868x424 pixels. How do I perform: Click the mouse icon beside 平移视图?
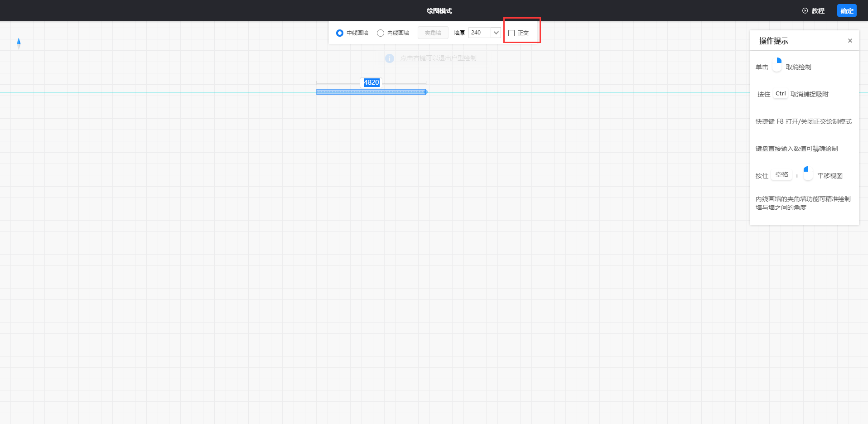808,173
